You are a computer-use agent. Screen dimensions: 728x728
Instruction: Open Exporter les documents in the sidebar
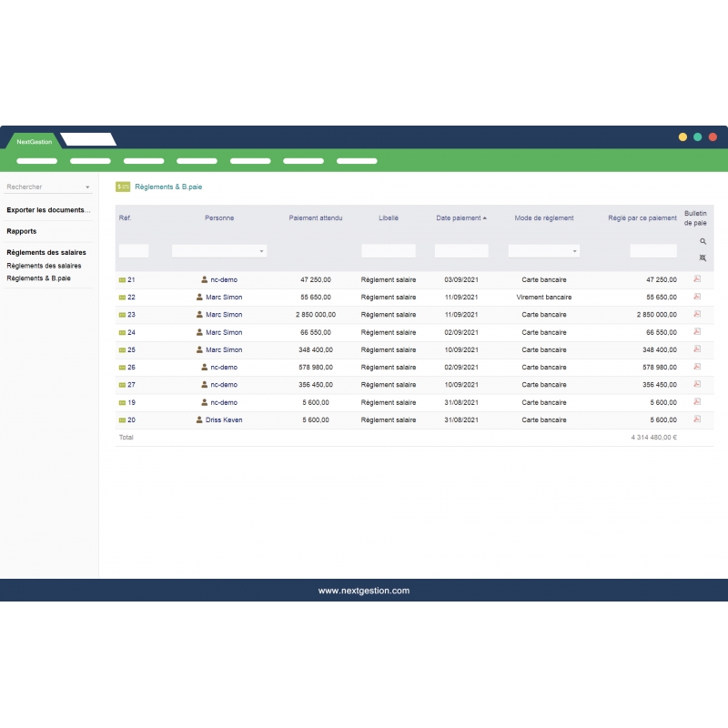[47, 210]
